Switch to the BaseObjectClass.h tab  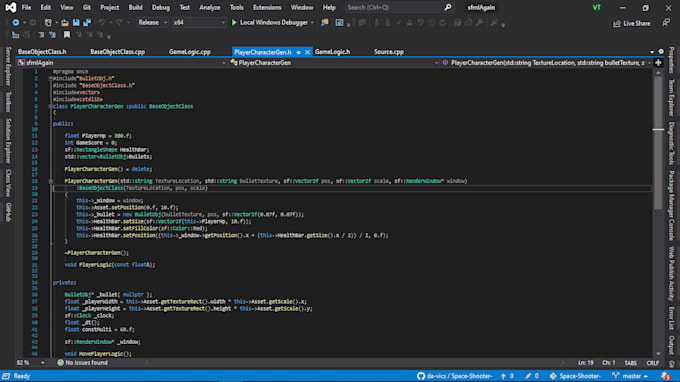pyautogui.click(x=42, y=52)
